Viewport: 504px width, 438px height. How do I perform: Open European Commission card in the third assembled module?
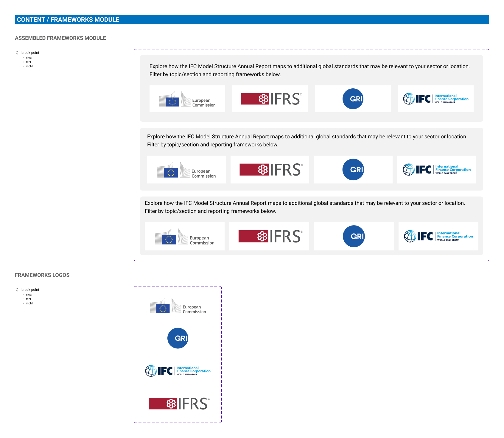(185, 236)
